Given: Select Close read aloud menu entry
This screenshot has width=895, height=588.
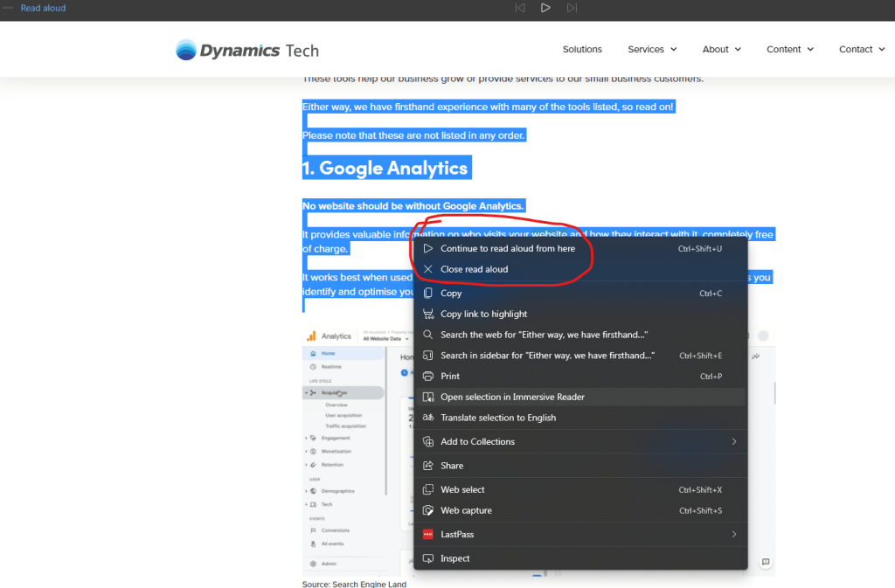Looking at the screenshot, I should 580,269.
